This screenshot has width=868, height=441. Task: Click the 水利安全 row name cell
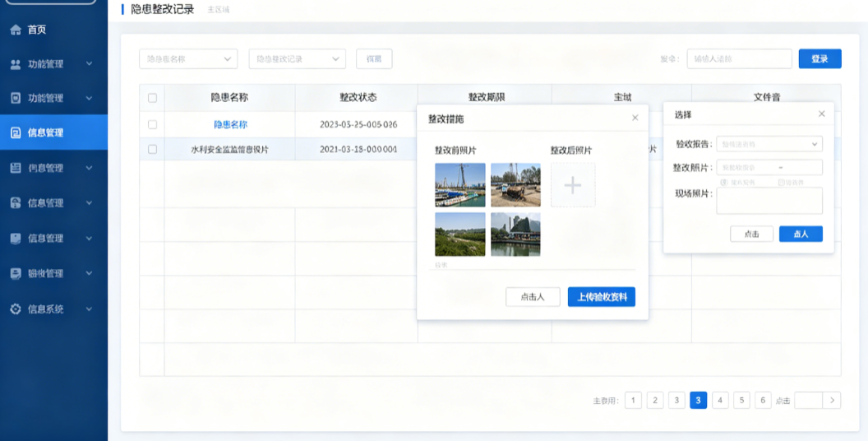click(229, 149)
